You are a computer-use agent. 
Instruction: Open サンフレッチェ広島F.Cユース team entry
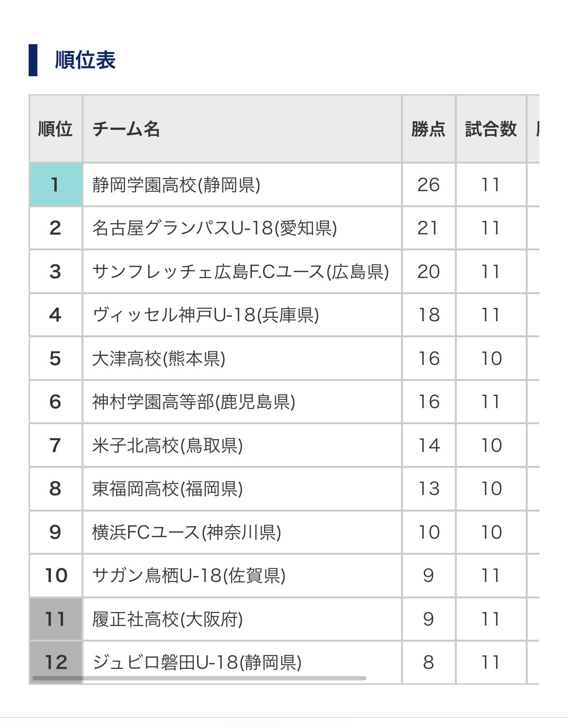240,272
